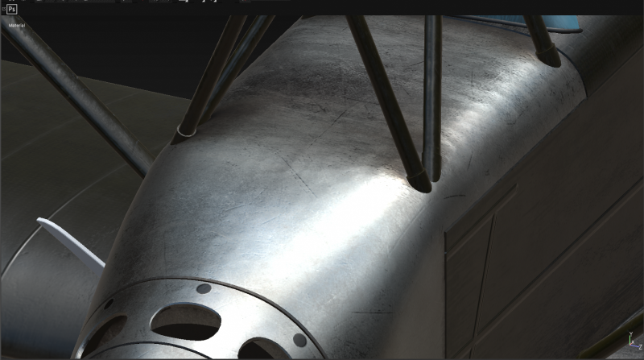Select the large oval hole in engine cowl

click(185, 321)
